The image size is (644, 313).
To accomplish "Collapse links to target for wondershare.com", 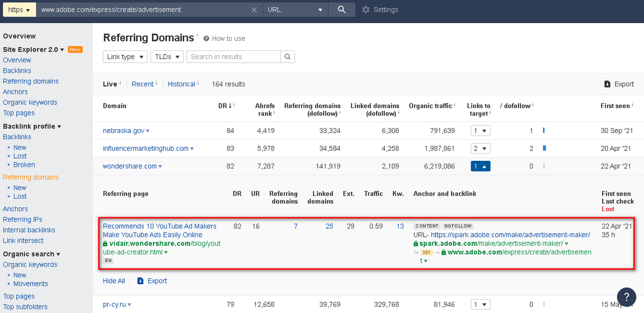I will pyautogui.click(x=480, y=166).
